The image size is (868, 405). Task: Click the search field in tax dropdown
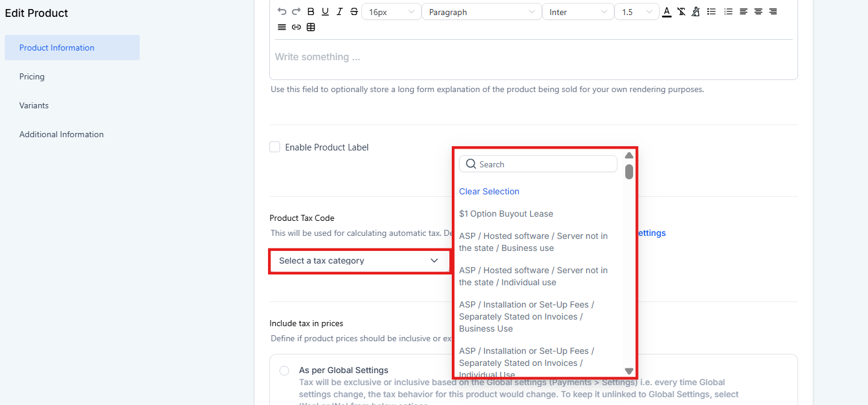click(538, 164)
